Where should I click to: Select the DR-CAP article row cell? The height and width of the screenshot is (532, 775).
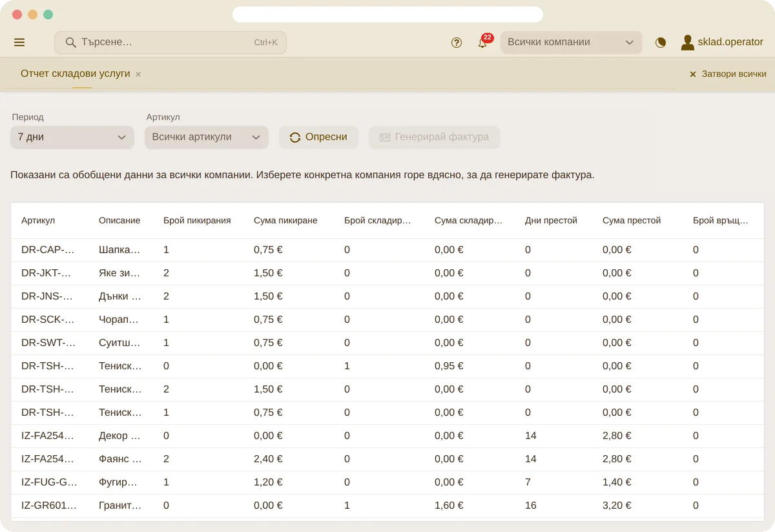(x=50, y=250)
